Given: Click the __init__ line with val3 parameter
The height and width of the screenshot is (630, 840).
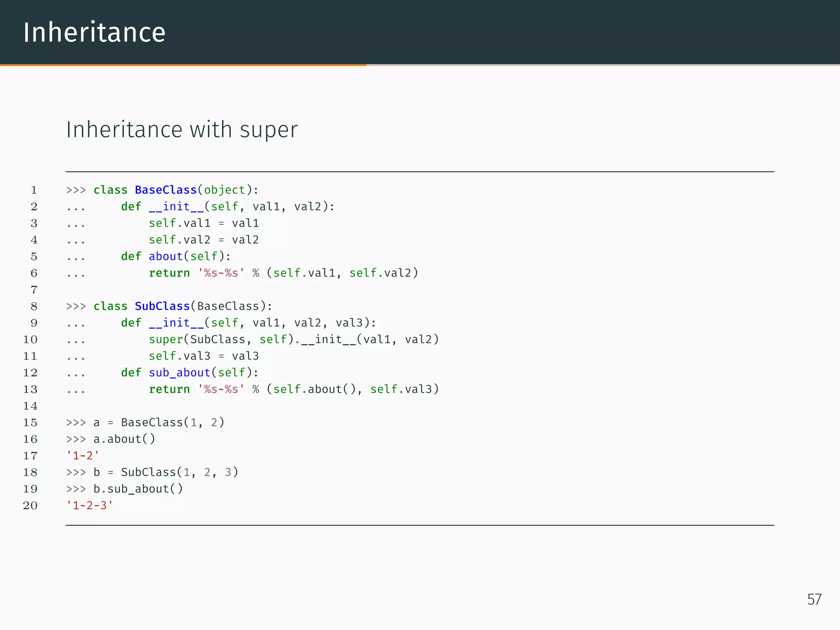Looking at the screenshot, I should 221,323.
